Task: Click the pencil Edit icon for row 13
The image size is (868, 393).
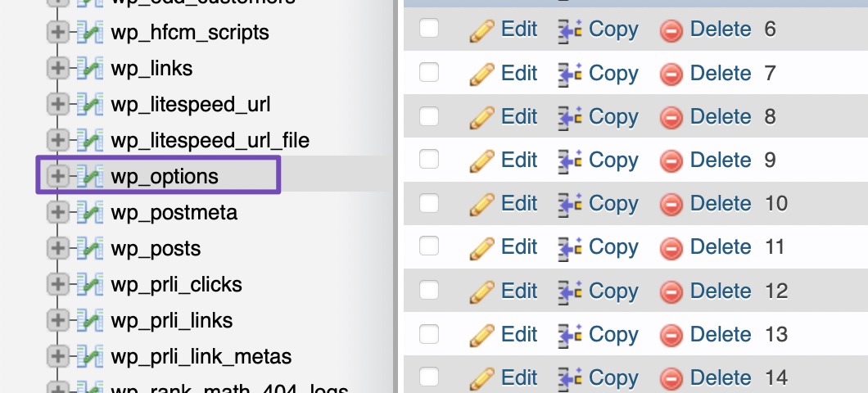Action: 481,336
